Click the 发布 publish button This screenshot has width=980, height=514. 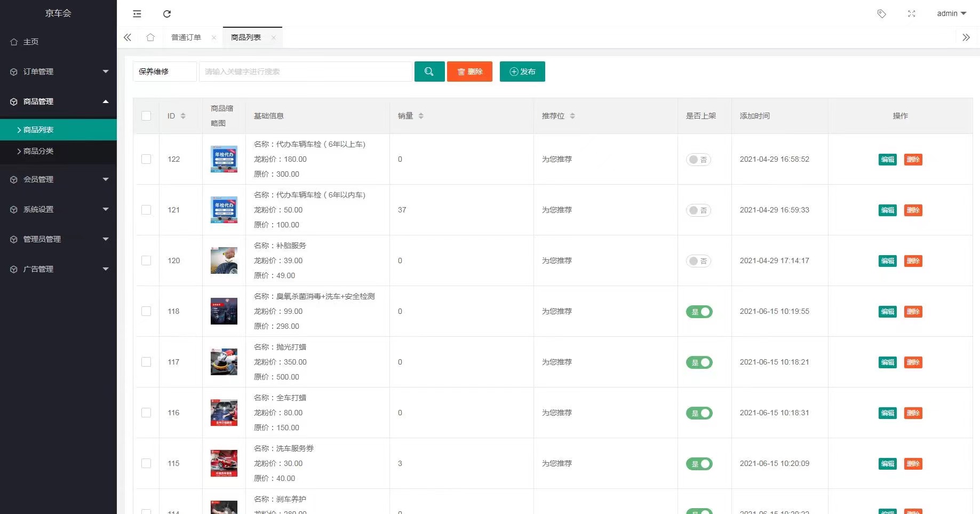[522, 72]
